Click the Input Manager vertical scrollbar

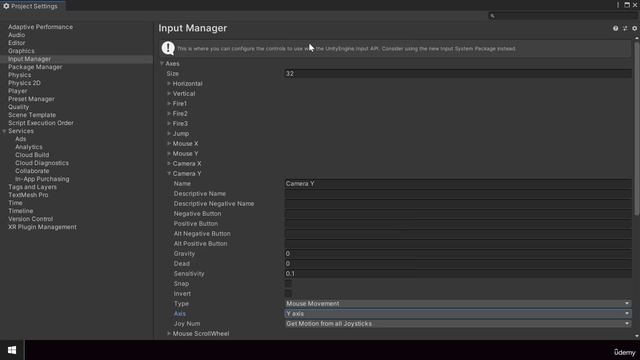[x=636, y=129]
